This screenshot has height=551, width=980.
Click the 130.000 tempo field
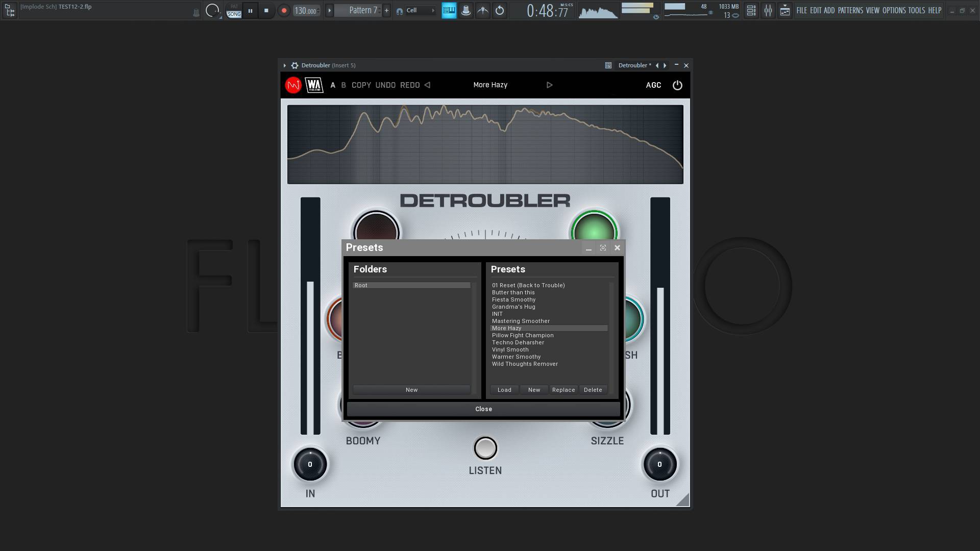306,10
